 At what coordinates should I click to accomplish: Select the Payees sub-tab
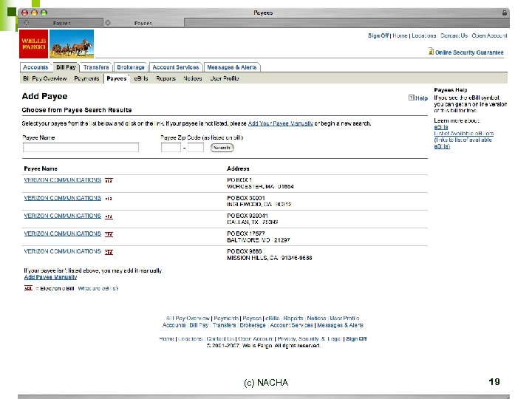pos(117,78)
